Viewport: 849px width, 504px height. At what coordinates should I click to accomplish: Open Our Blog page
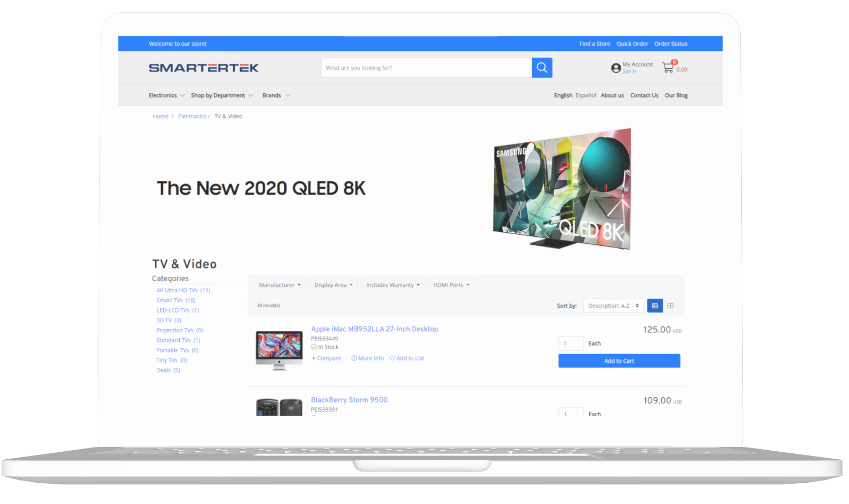[x=676, y=95]
